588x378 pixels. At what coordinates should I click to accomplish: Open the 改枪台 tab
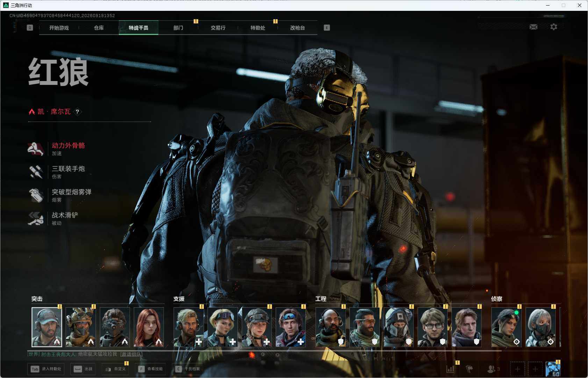297,28
